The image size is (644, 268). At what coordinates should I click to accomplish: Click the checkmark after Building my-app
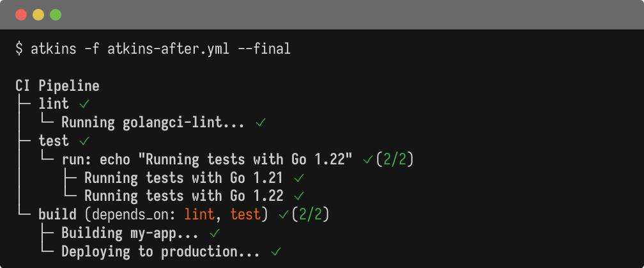[x=214, y=233]
